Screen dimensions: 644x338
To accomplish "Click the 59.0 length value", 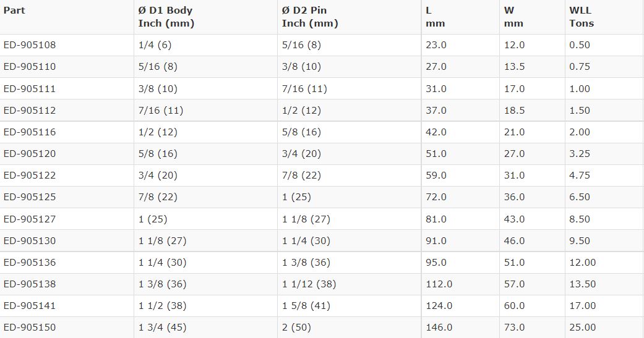I will (x=436, y=175).
